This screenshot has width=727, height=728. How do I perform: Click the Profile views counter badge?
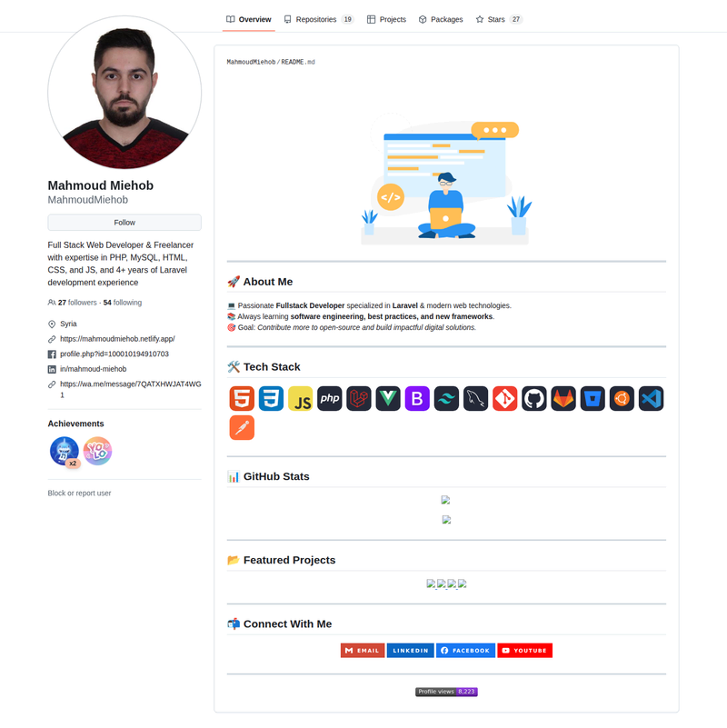click(446, 692)
